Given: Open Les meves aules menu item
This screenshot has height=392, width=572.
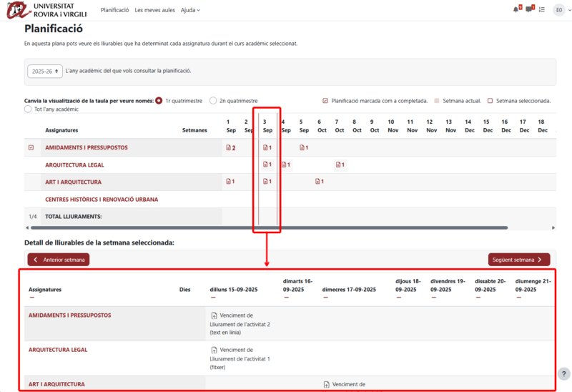Looking at the screenshot, I should pos(154,10).
